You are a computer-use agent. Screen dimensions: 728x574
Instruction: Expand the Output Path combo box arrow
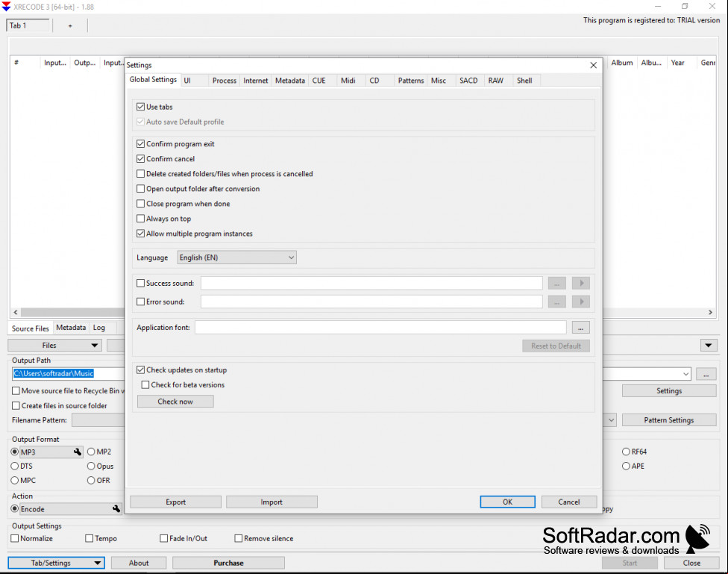685,374
